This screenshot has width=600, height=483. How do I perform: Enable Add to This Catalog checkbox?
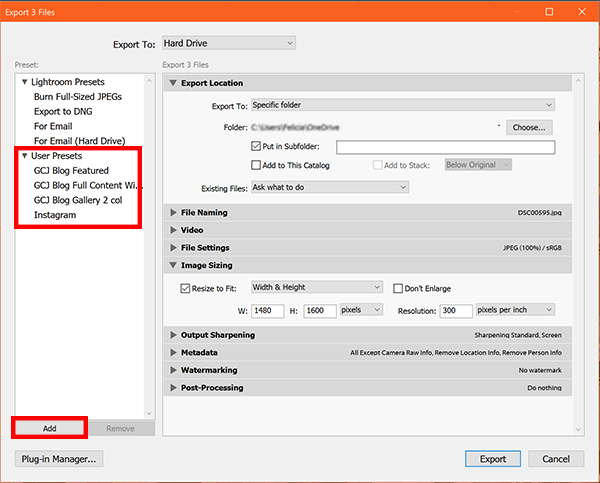coord(256,165)
